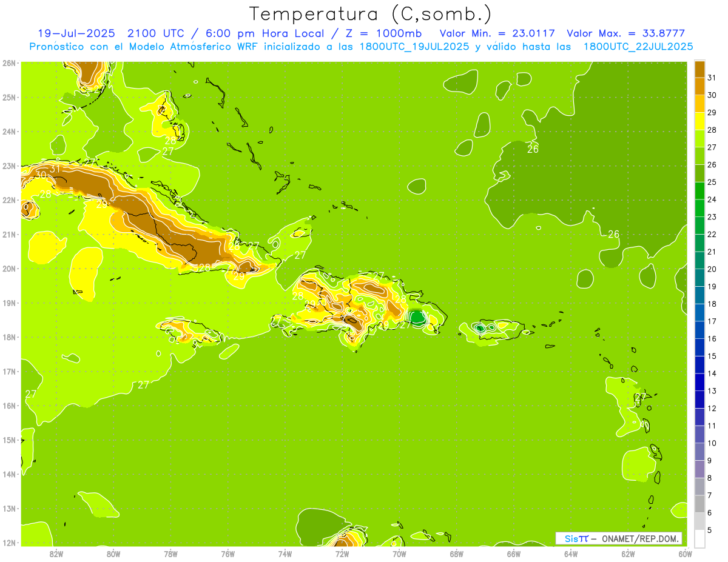
Task: Click the '66W' longitude axis label
Action: coord(514,554)
